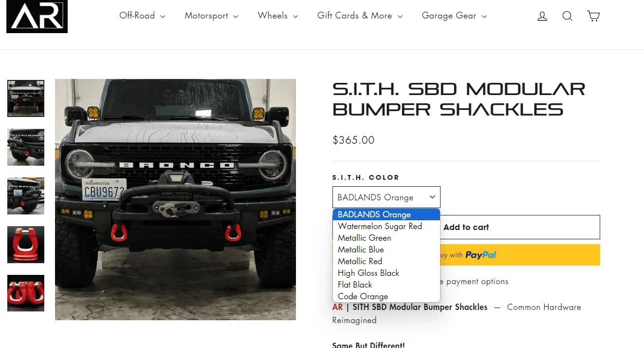The width and height of the screenshot is (644, 348).
Task: Open the account login icon
Action: [542, 16]
